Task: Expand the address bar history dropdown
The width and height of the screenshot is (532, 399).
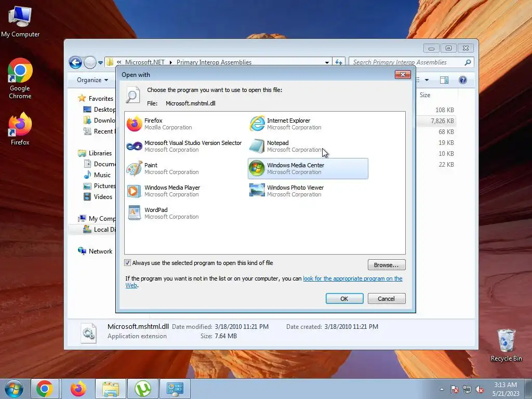Action: point(327,62)
